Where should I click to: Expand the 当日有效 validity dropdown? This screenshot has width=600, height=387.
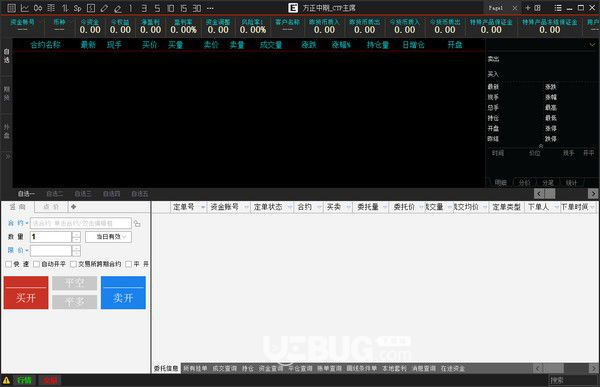pos(108,237)
